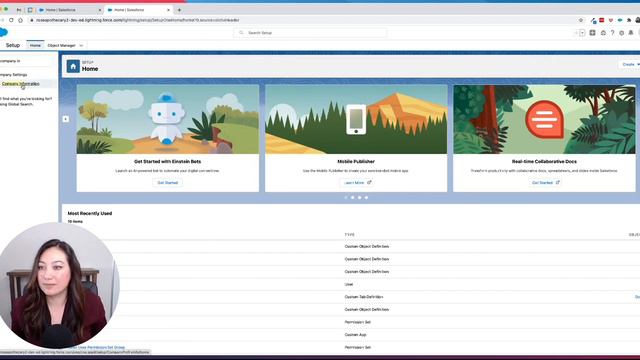Click the teal extension icon
640x360 pixels.
(620, 20)
